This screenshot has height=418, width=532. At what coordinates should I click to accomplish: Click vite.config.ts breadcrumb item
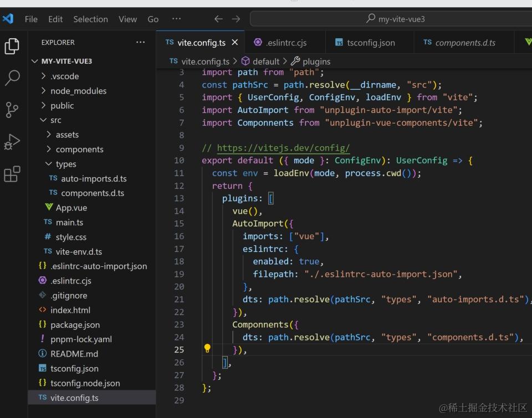[x=205, y=61]
